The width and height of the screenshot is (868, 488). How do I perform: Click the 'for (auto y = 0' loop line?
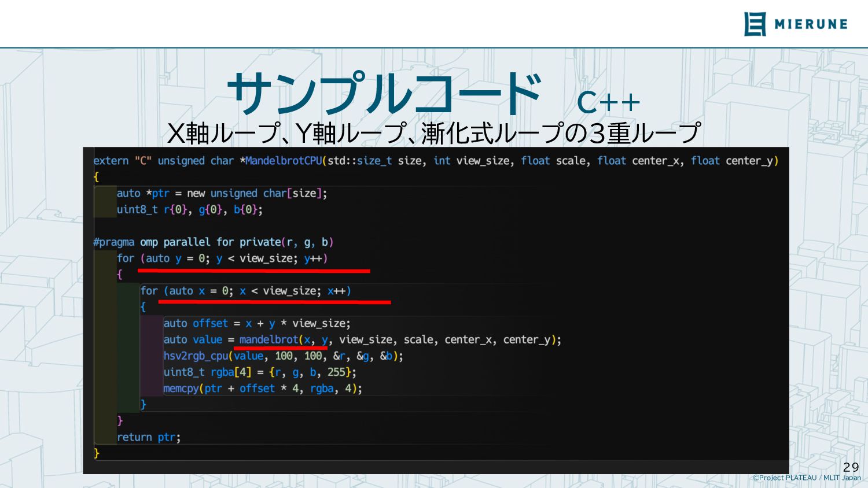pyautogui.click(x=222, y=258)
